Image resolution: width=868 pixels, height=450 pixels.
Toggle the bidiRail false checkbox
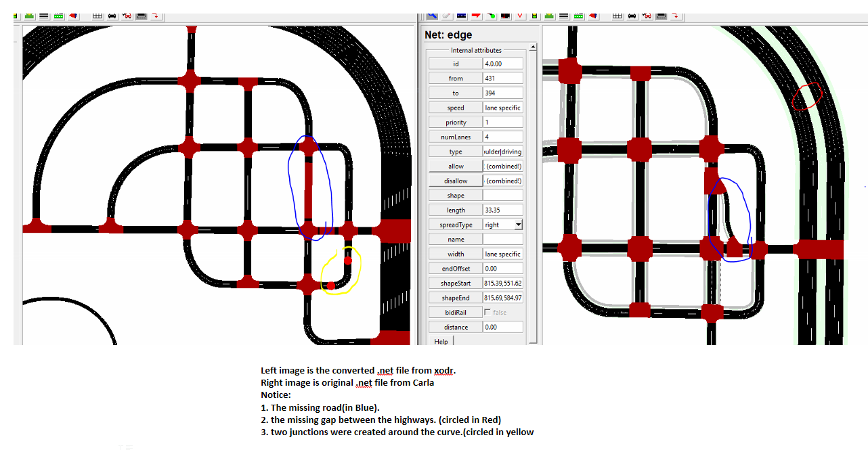(x=487, y=311)
